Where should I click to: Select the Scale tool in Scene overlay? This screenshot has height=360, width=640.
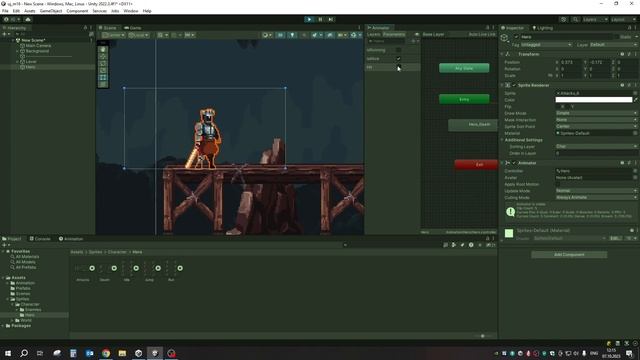[102, 71]
